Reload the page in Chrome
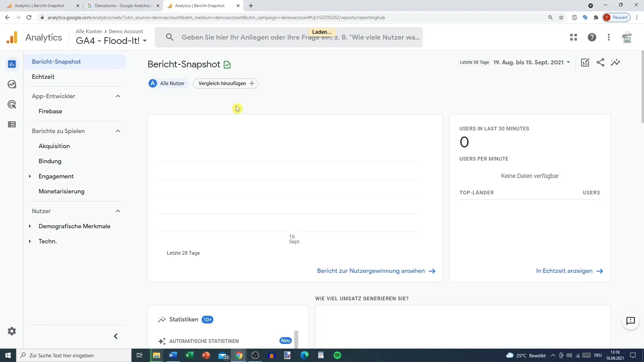Viewport: 644px width, 362px height. click(29, 17)
